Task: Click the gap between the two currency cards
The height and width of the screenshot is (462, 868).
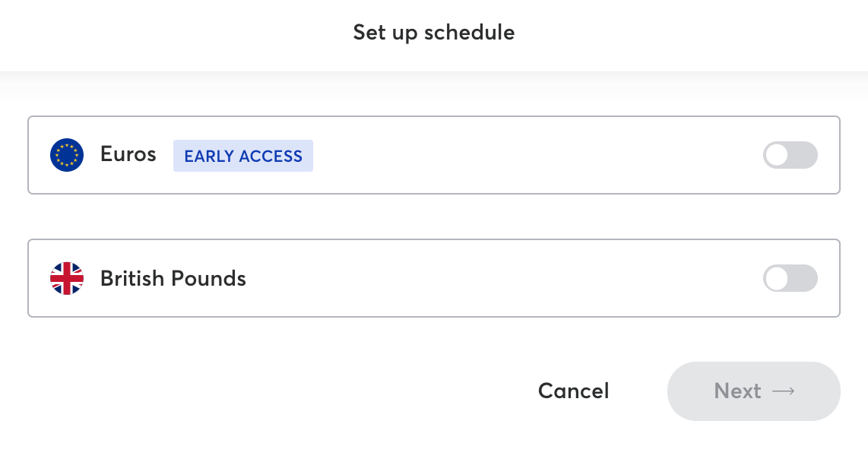Action: pyautogui.click(x=434, y=217)
